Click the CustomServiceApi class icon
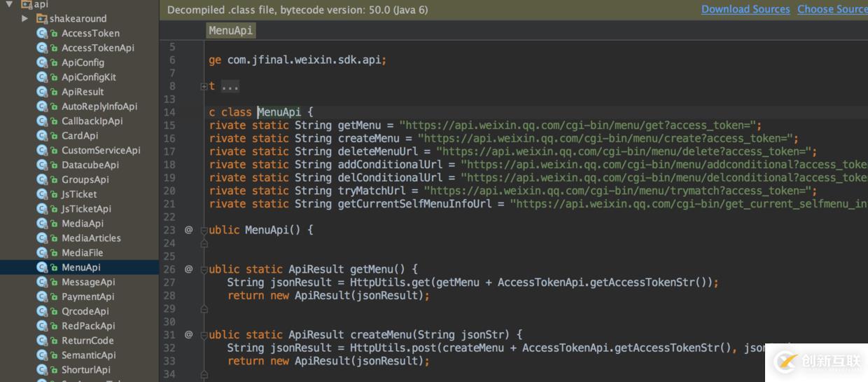This screenshot has width=868, height=382. pos(42,150)
